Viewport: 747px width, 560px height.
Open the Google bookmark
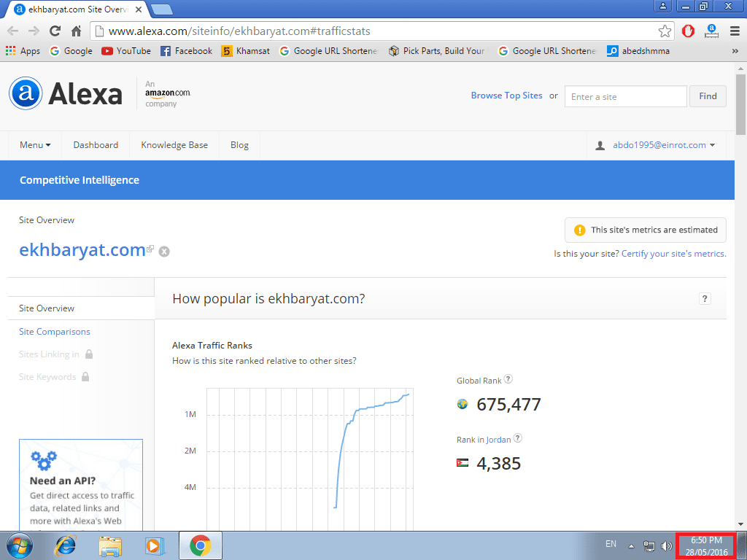click(x=71, y=51)
